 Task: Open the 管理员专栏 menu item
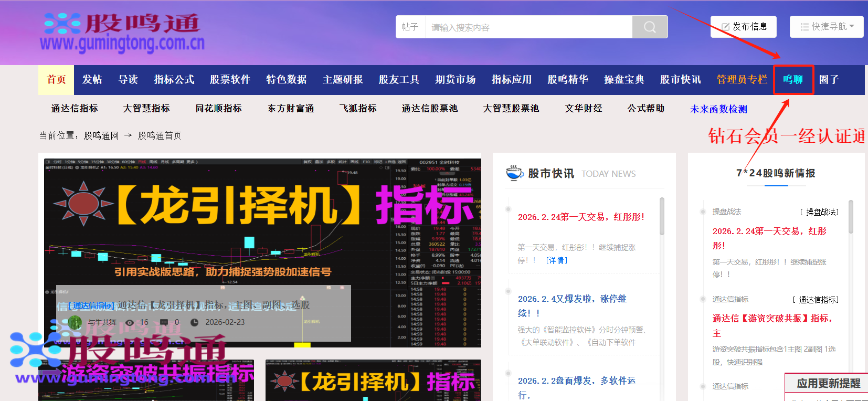coord(742,80)
